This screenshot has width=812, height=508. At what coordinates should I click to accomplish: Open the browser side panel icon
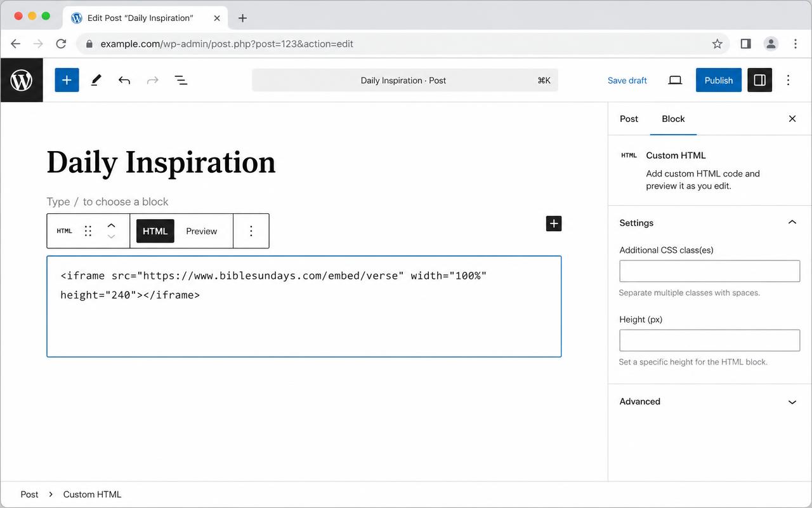(746, 44)
